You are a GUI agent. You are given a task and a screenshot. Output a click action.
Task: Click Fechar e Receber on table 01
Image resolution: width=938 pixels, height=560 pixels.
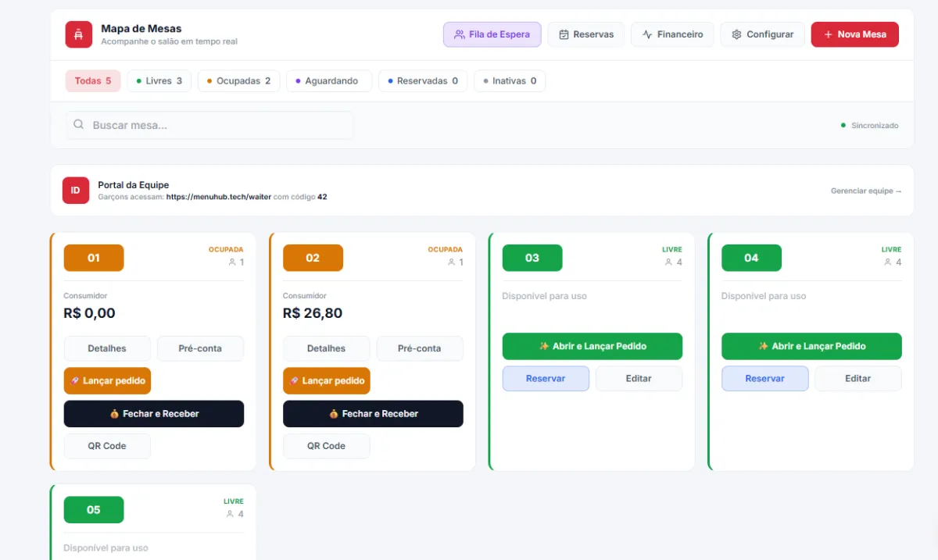[x=154, y=414]
